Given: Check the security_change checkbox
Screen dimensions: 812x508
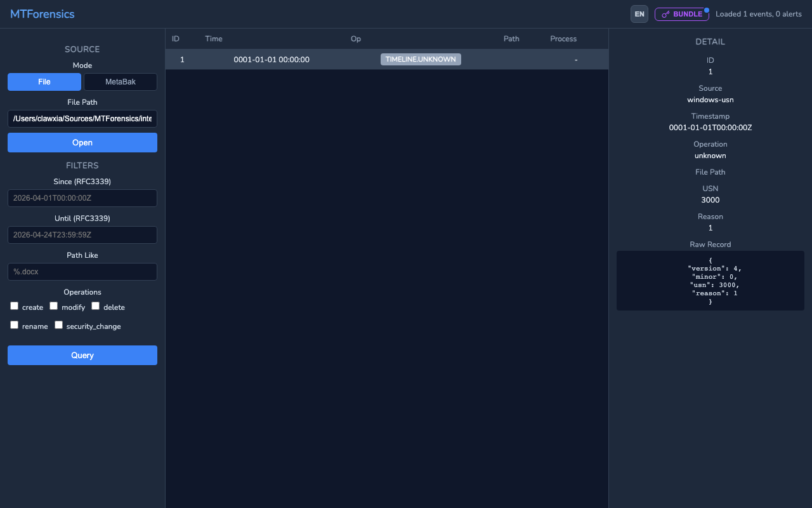Looking at the screenshot, I should tap(58, 325).
